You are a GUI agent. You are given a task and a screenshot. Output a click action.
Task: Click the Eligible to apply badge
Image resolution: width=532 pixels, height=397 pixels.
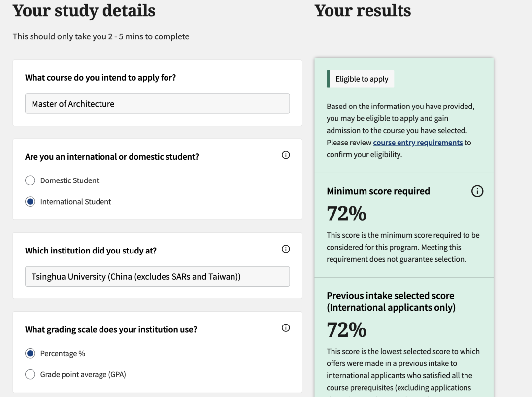(x=362, y=79)
